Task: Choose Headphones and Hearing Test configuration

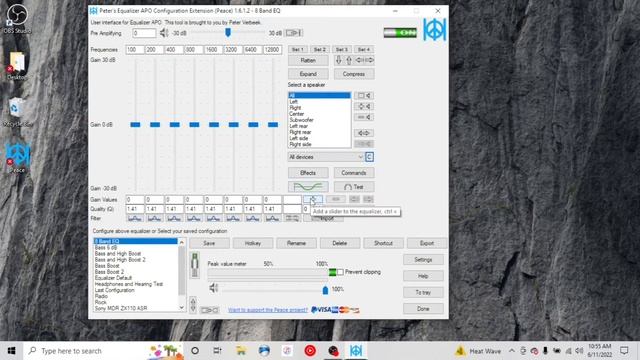Action: [x=129, y=284]
